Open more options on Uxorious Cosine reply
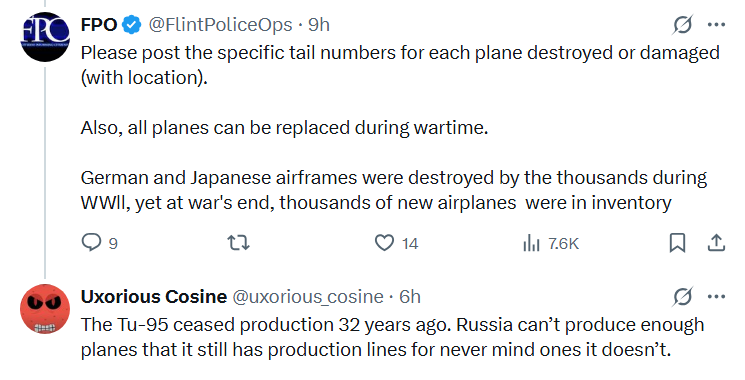 (x=716, y=297)
